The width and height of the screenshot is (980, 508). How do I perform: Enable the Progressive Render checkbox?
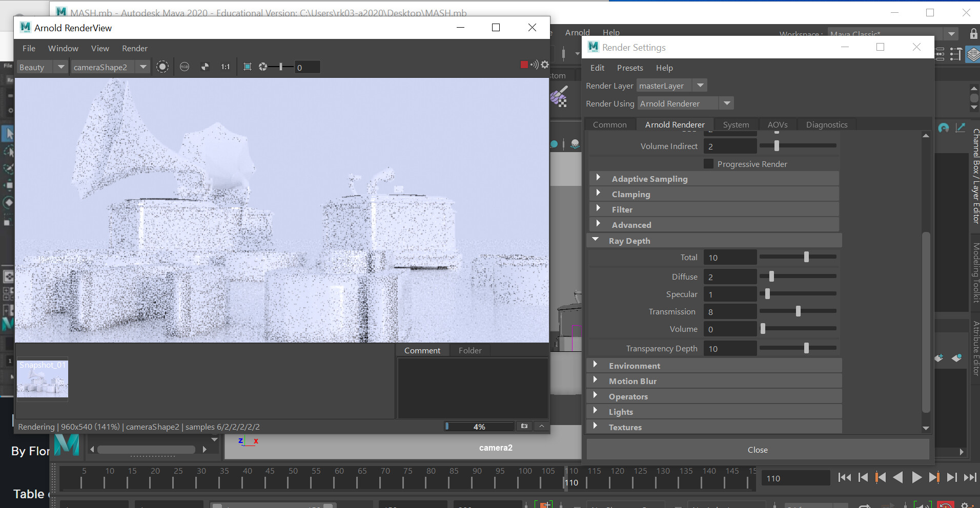point(709,163)
